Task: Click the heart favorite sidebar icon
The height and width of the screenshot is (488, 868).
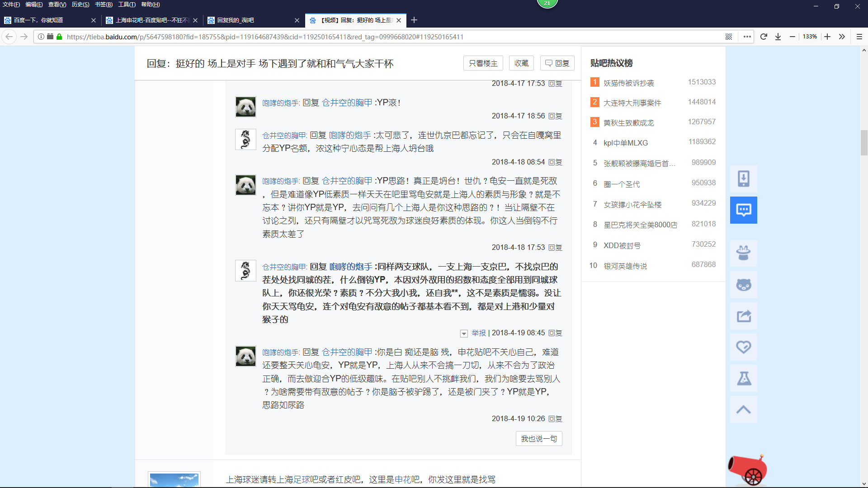Action: pos(744,347)
